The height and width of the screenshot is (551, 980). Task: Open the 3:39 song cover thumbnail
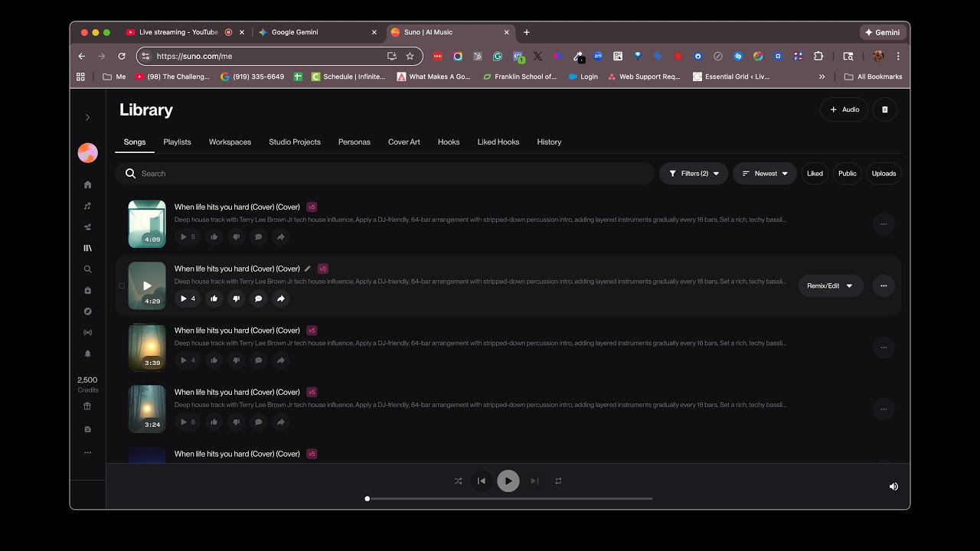[147, 347]
